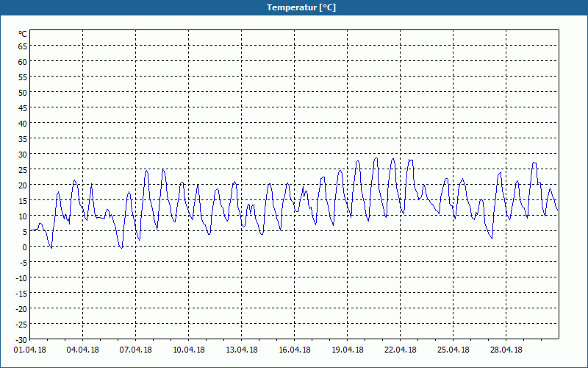This screenshot has height=368, width=588.
Task: Click the 07.04.18 date label
Action: 136,350
